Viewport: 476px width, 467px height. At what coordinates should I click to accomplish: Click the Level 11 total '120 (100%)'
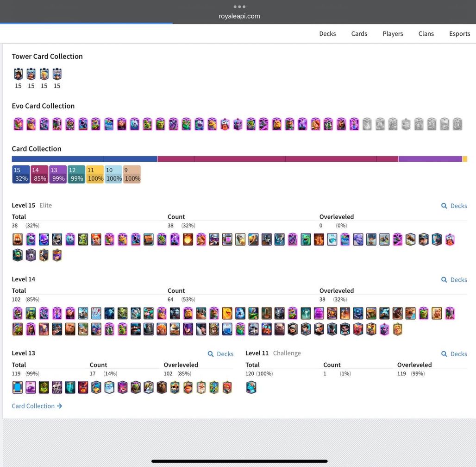[259, 373]
